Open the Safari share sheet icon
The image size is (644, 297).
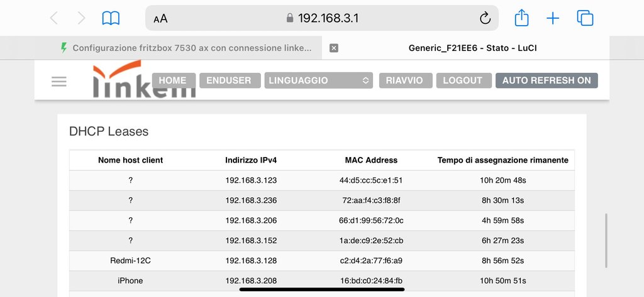521,18
